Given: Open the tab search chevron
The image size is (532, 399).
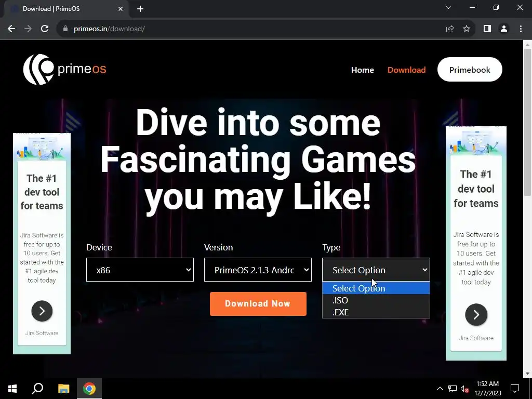Looking at the screenshot, I should pos(448,7).
